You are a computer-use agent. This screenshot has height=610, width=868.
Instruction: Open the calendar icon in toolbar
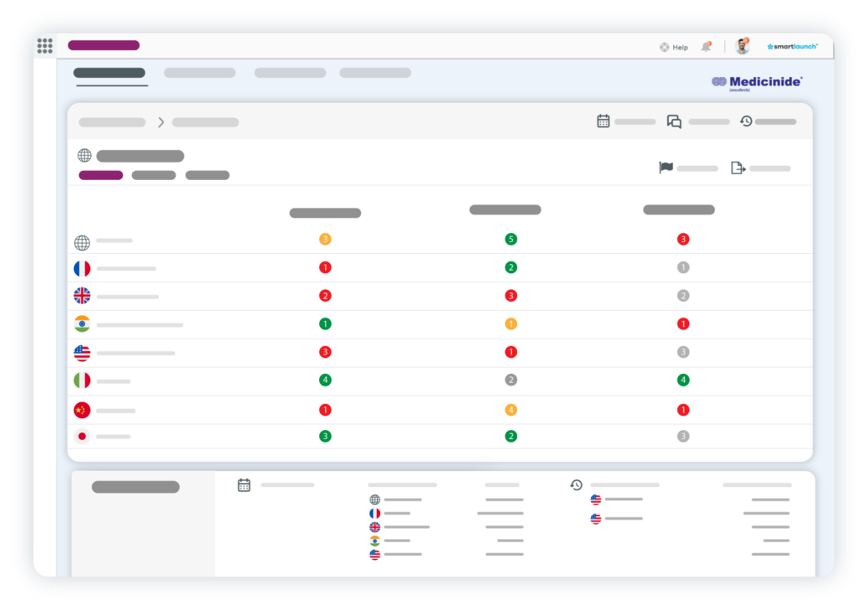point(604,121)
